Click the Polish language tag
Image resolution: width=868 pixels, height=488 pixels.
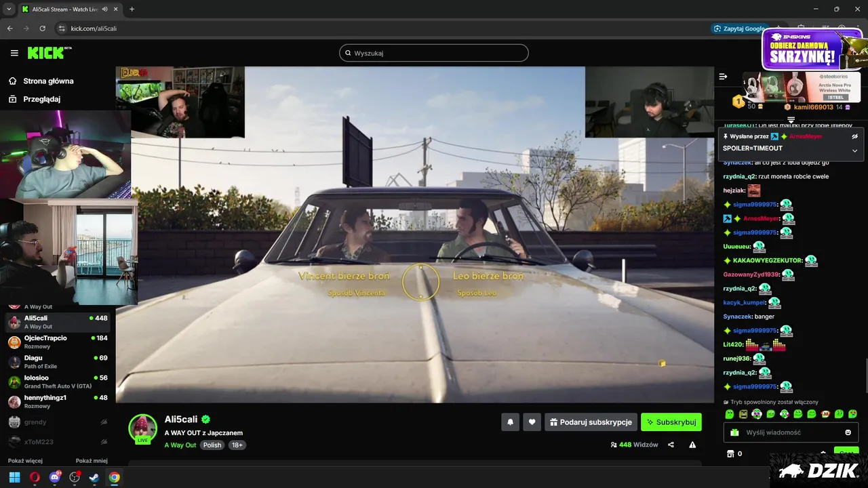(212, 445)
